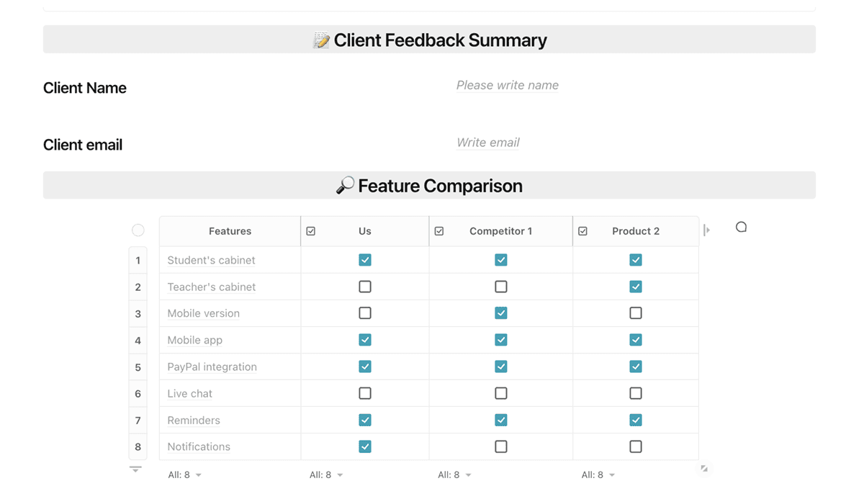Click the add-row icon below row numbers
Viewport: 864px width, 504px height.
pos(135,469)
